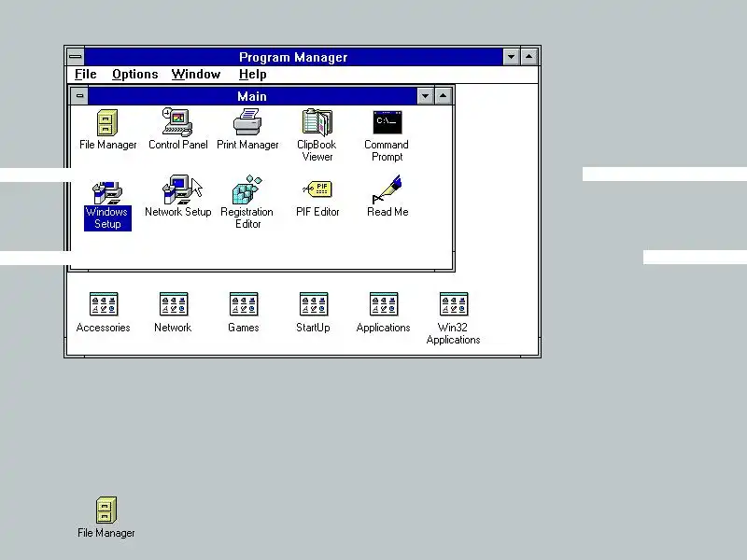Minimize the Program Manager window

click(x=511, y=57)
